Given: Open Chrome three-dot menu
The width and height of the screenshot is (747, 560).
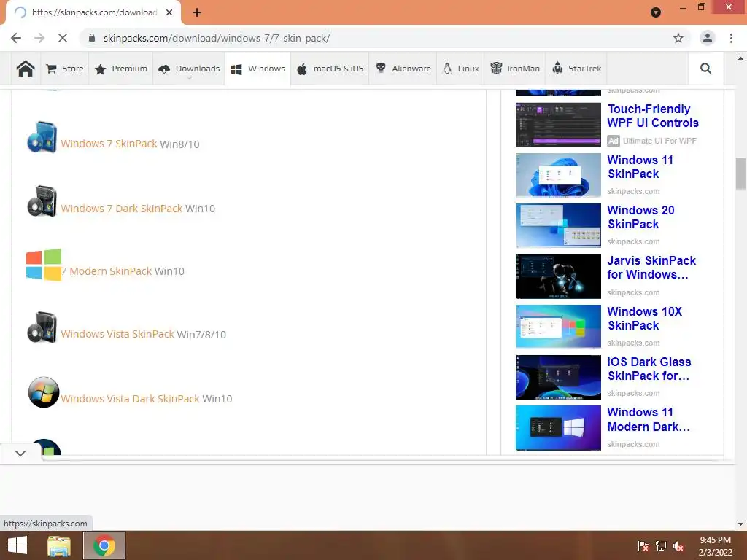Looking at the screenshot, I should (x=731, y=38).
